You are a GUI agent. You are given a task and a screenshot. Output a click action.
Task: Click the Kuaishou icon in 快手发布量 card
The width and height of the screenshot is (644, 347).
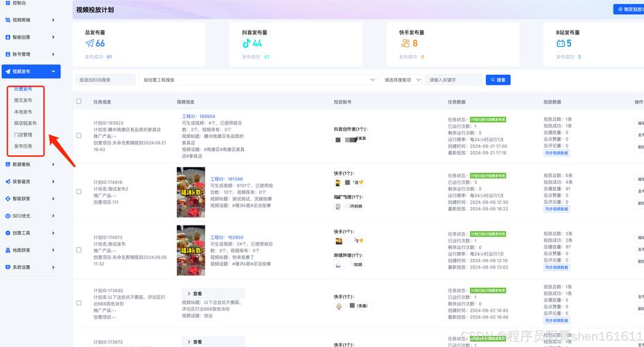406,43
